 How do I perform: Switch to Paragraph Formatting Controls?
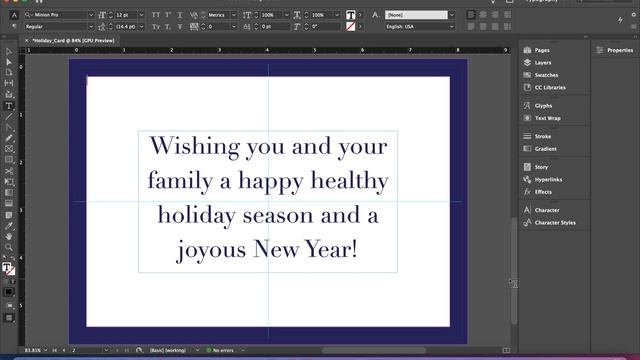14,27
